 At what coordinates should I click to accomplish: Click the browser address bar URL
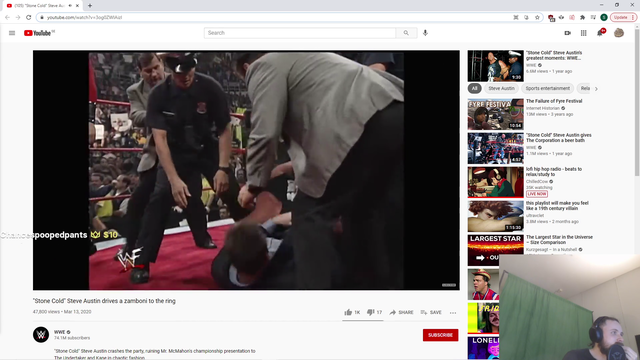[84, 18]
